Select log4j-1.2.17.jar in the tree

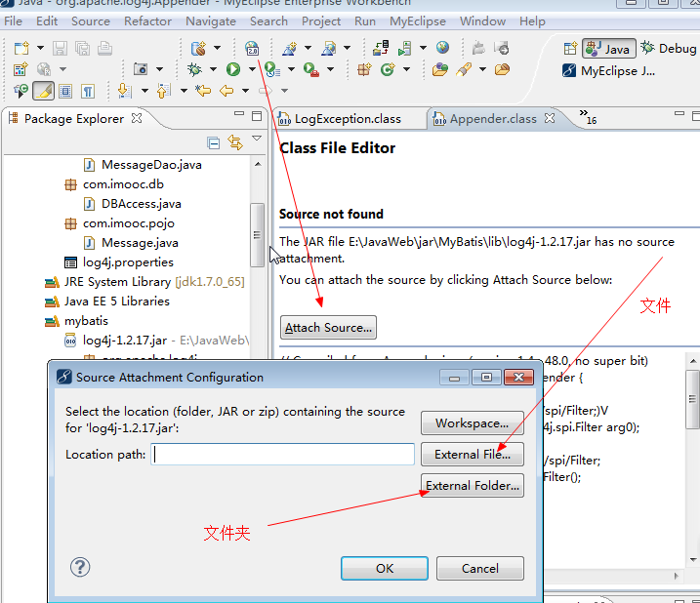click(125, 341)
